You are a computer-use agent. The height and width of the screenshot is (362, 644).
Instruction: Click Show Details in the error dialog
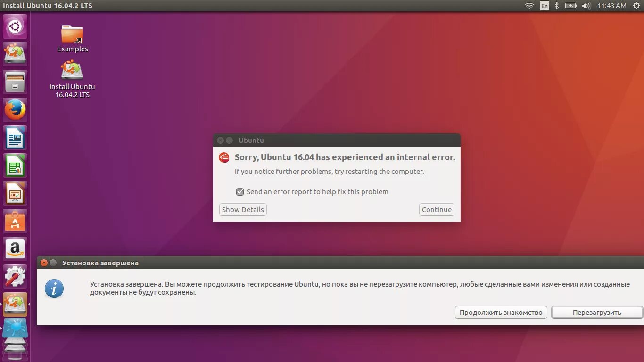tap(243, 210)
